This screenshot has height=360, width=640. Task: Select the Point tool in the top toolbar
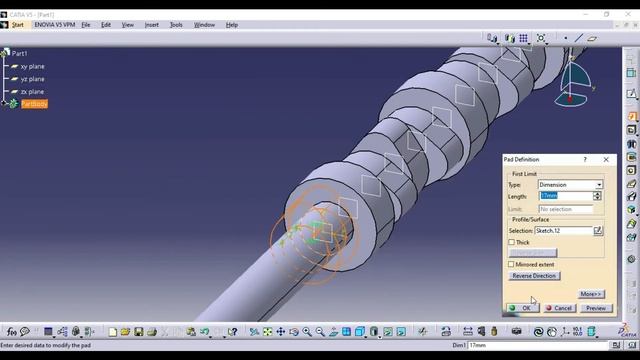point(565,38)
